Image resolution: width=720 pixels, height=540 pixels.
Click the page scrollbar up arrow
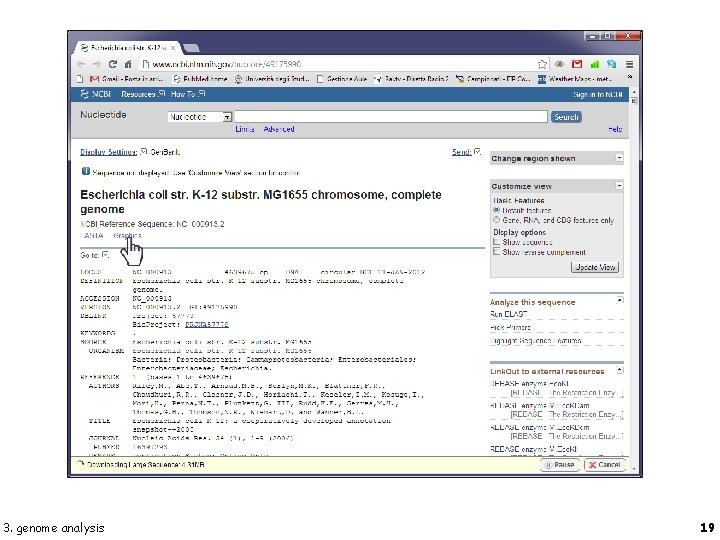(x=634, y=92)
